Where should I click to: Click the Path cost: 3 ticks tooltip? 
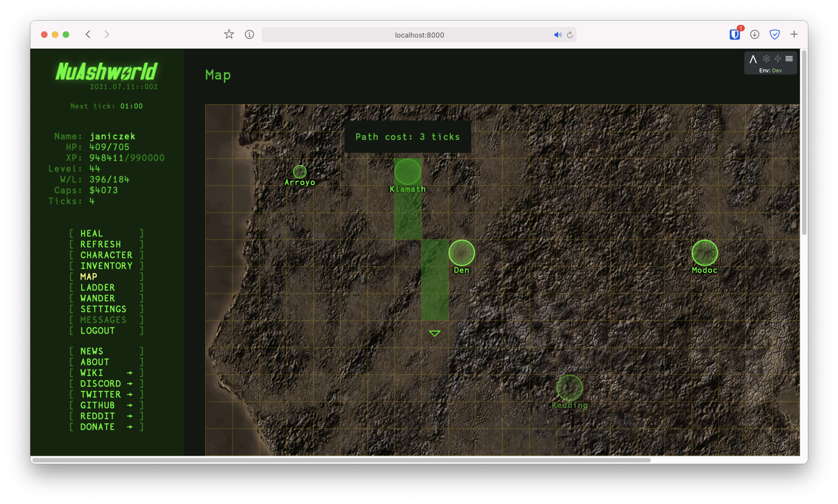407,137
